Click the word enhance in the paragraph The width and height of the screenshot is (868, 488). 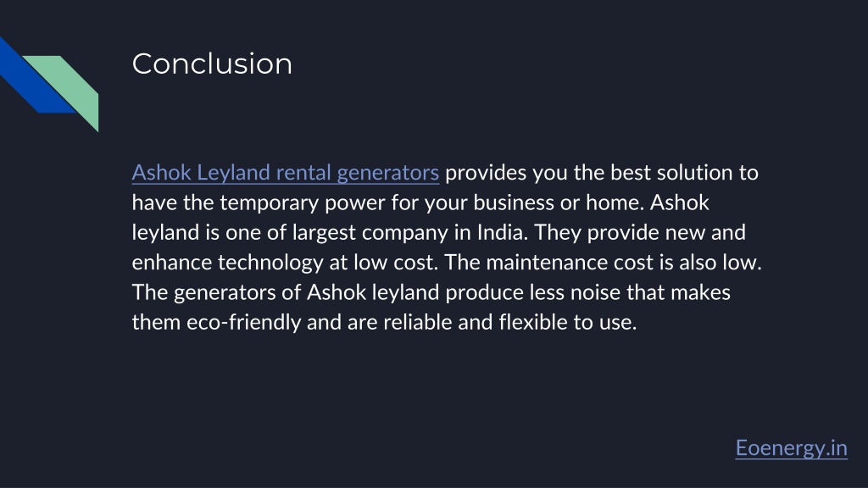click(x=171, y=263)
